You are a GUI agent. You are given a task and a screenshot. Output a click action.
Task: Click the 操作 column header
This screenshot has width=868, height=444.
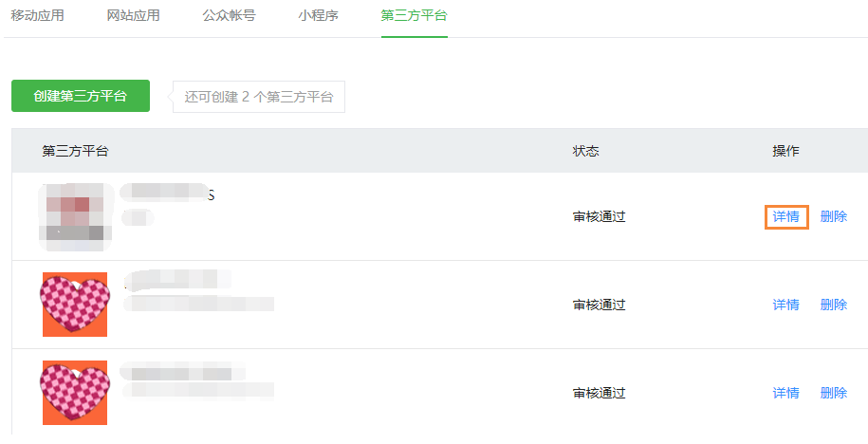786,151
